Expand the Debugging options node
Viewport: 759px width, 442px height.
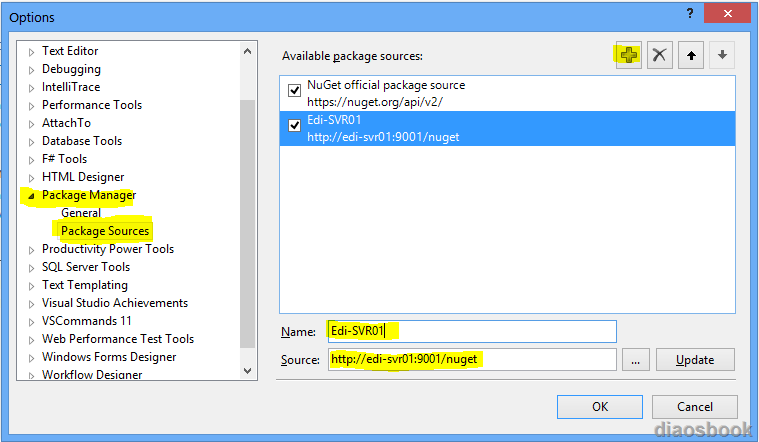tap(31, 70)
